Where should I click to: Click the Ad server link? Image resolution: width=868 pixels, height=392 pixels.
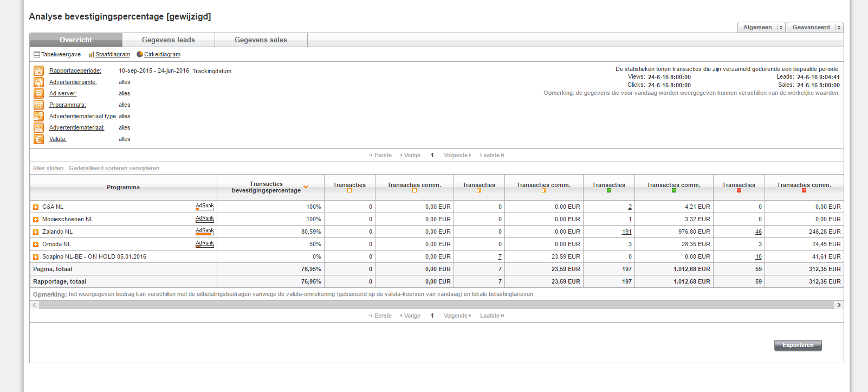pos(63,94)
